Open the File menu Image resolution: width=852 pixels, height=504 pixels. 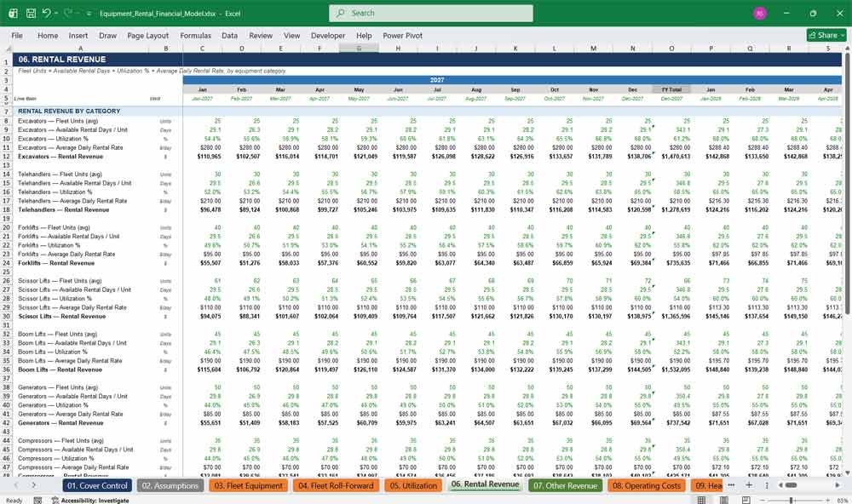[x=17, y=35]
